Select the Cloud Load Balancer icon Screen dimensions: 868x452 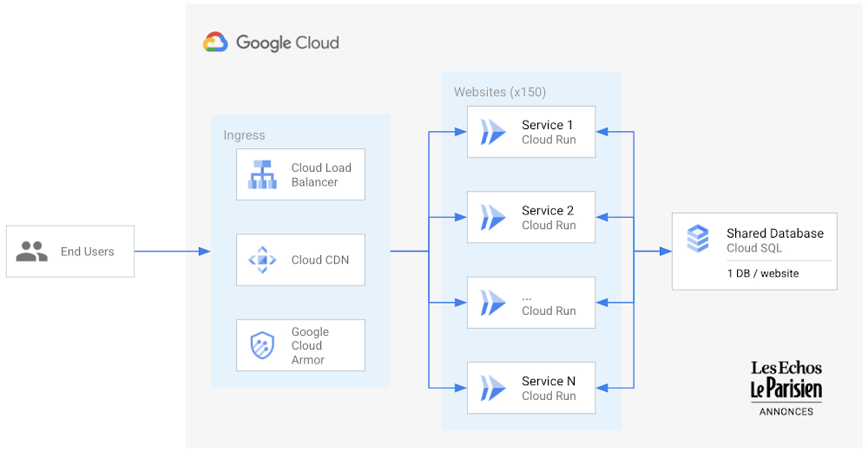(262, 174)
